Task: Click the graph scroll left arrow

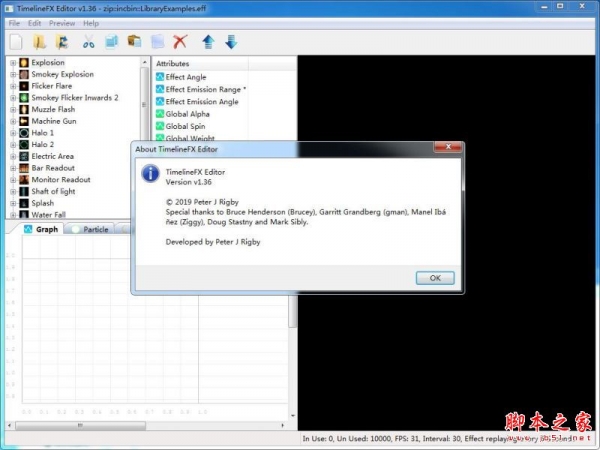Action: 10,425
